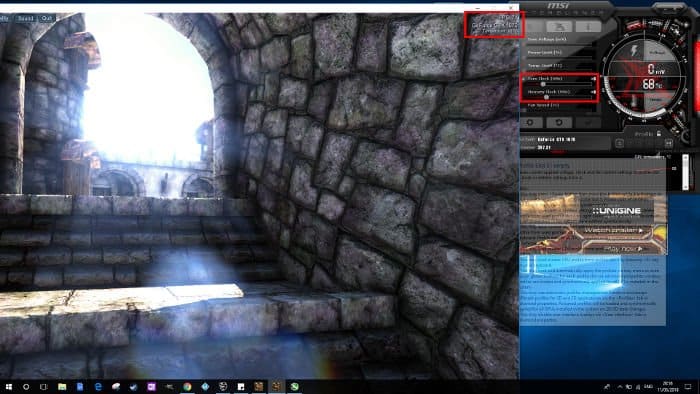Viewport: 700px width, 394px height.
Task: Click the Core Voltage slider track
Action: tap(559, 45)
